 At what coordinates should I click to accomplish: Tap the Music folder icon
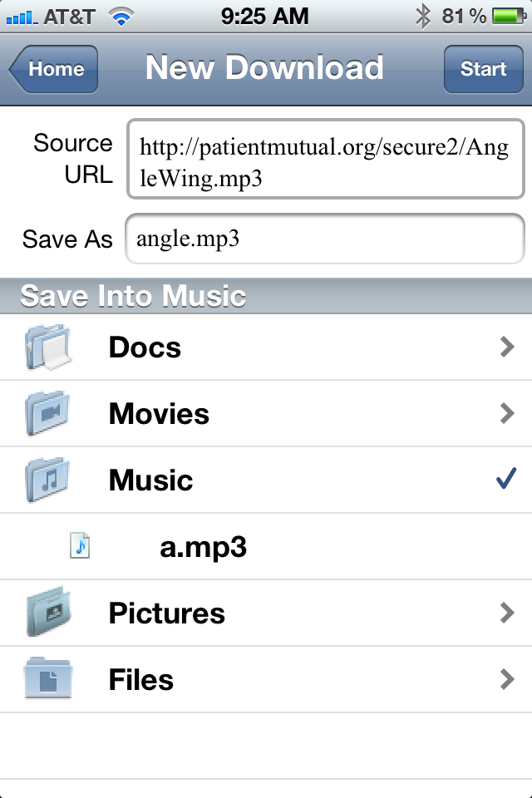(47, 480)
